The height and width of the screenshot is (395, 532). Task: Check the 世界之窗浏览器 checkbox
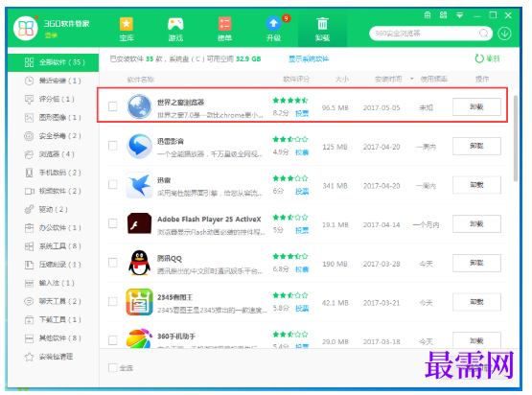click(113, 106)
